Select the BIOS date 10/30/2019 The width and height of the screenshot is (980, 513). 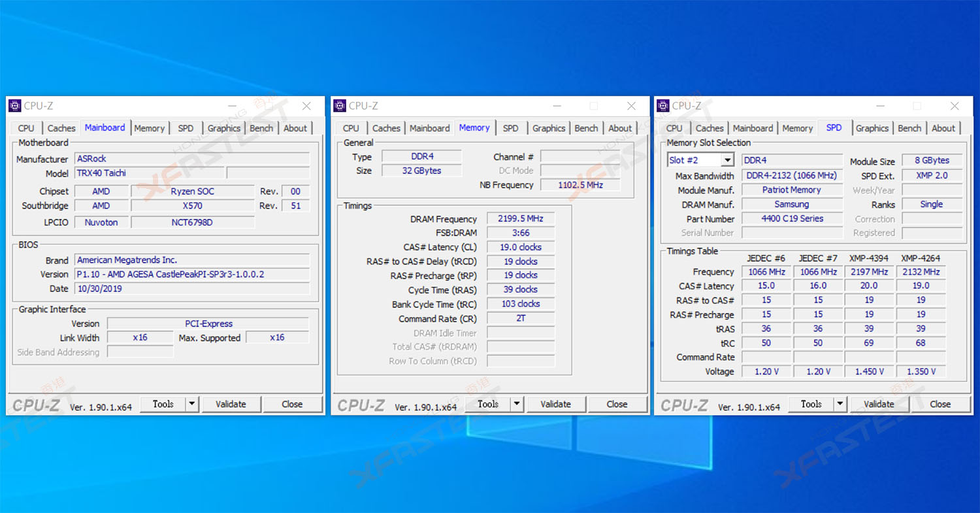point(191,289)
